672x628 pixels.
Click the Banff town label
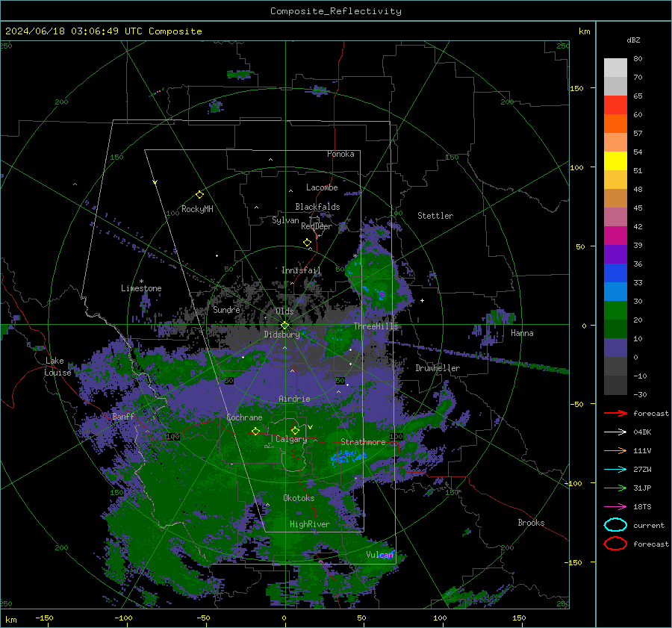(123, 417)
